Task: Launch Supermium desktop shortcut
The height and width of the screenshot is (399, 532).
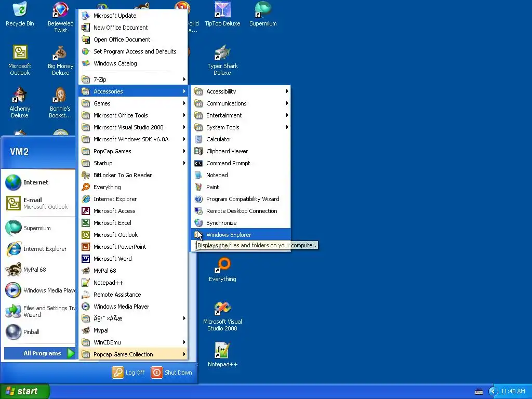Action: (263, 14)
